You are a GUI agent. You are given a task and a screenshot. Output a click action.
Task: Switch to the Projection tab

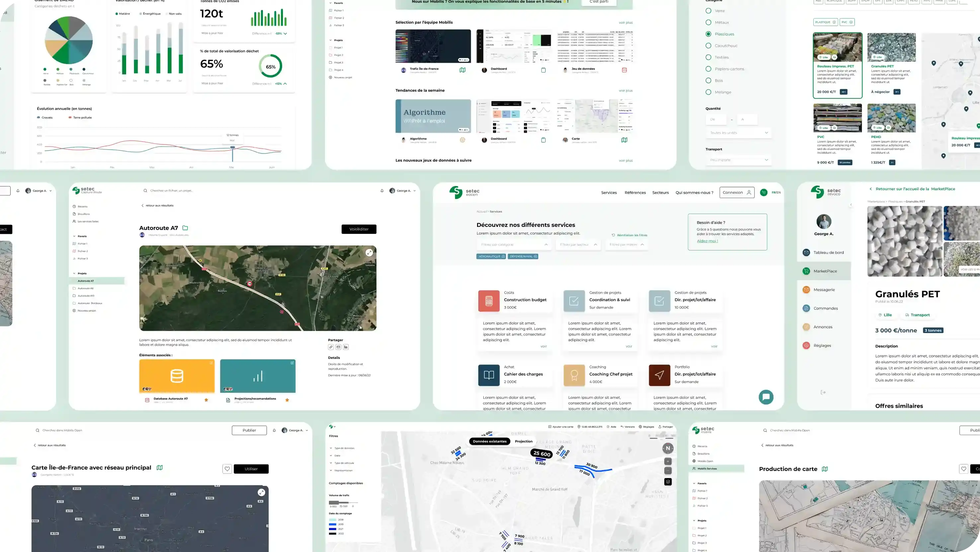524,442
